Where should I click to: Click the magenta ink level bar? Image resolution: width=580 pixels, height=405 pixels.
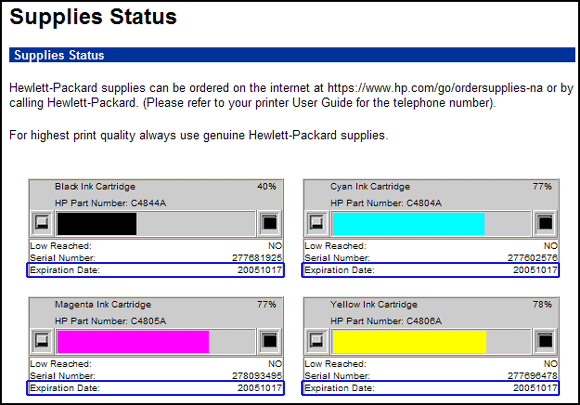(x=155, y=341)
